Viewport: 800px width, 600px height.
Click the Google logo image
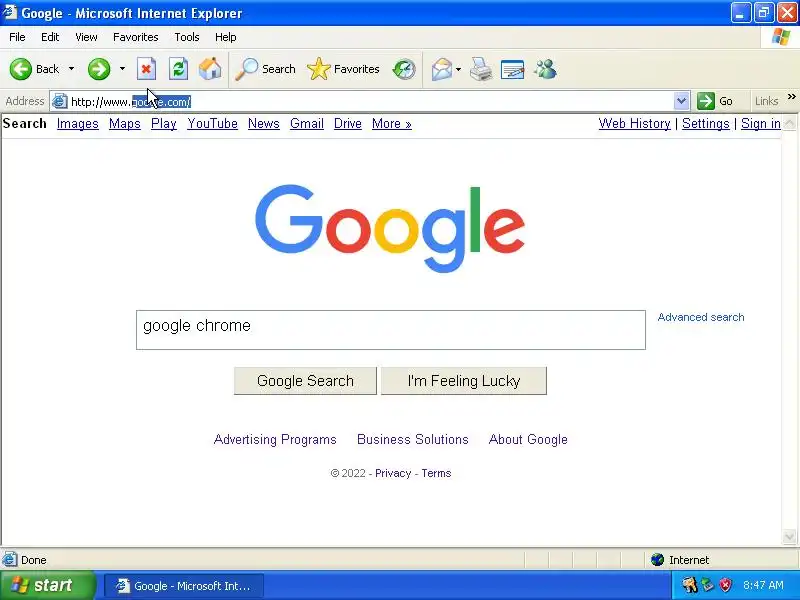coord(390,228)
